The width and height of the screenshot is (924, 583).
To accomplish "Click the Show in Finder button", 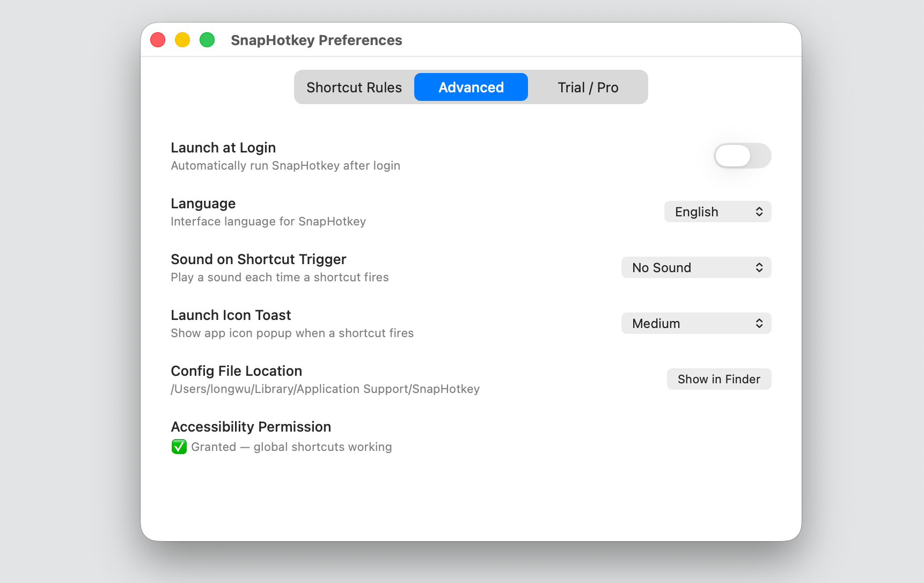I will 719,379.
